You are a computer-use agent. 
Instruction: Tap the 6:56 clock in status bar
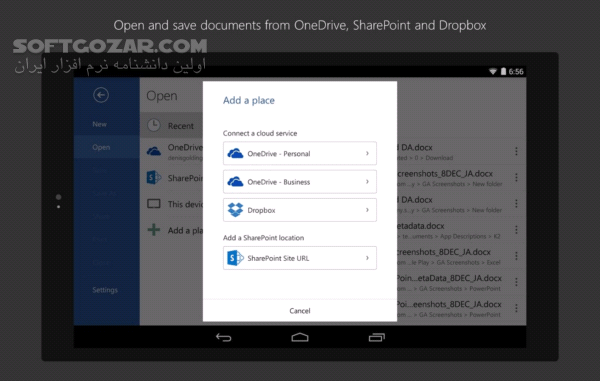[516, 72]
